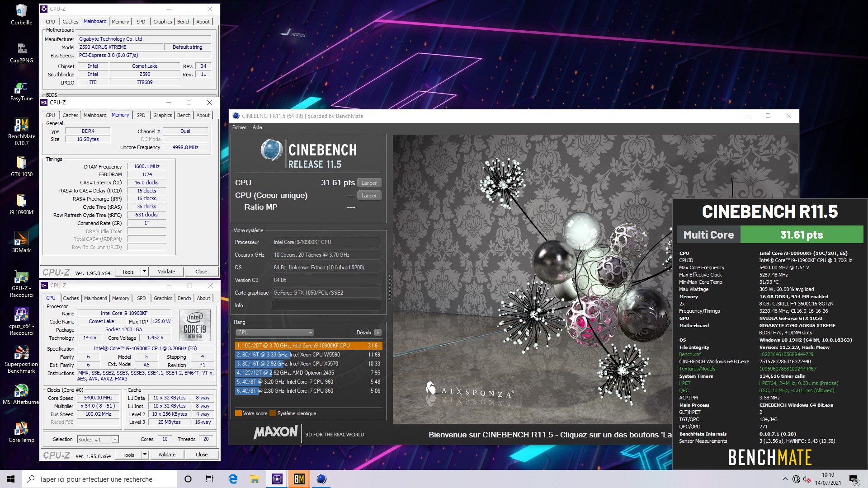Click Validate in Memory CPU-Z window
Viewport: 868px width, 488px height.
166,272
